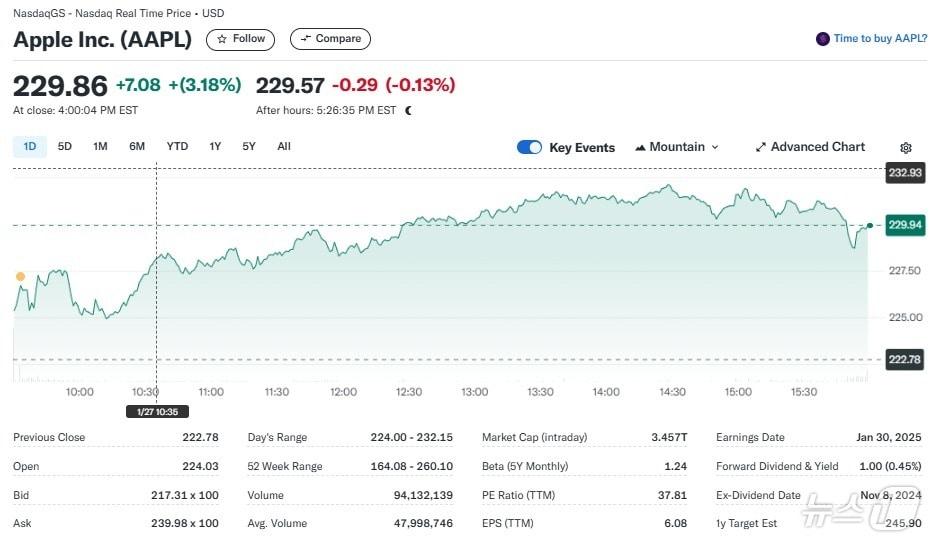931x543 pixels.
Task: Show the YTD chart range
Action: (177, 146)
